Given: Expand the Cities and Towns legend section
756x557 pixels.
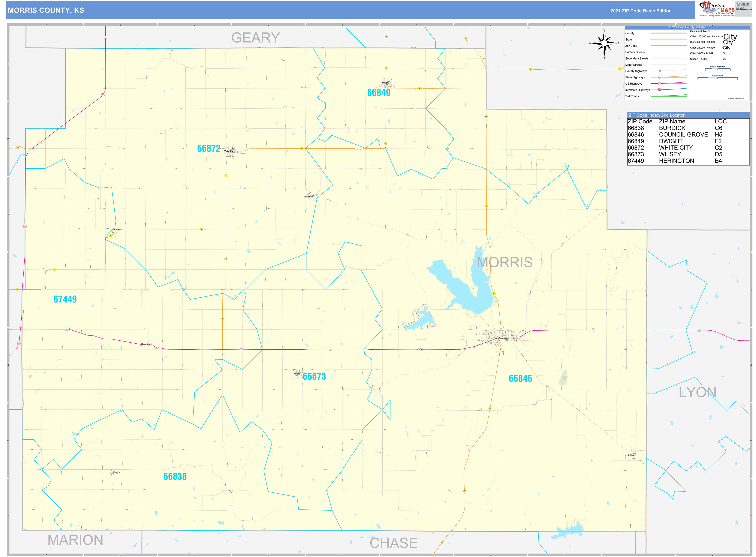Looking at the screenshot, I should point(701,31).
